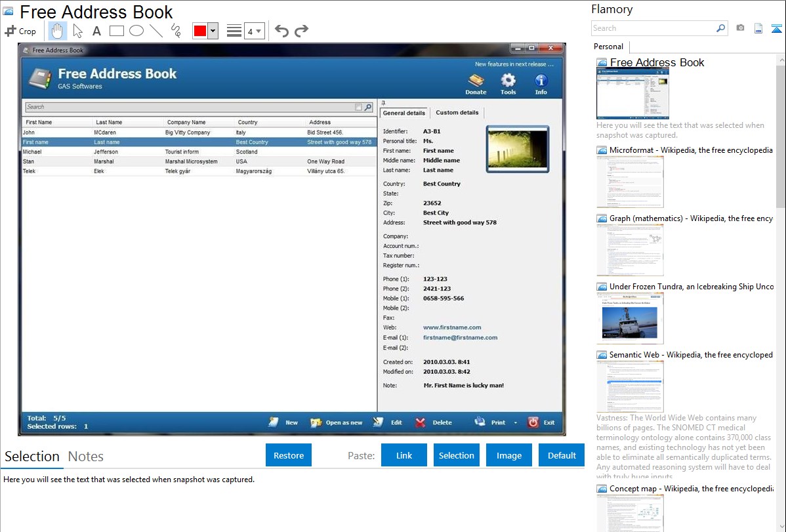Screen dimensions: 786x532
Task: Open the Info icon
Action: [x=541, y=84]
